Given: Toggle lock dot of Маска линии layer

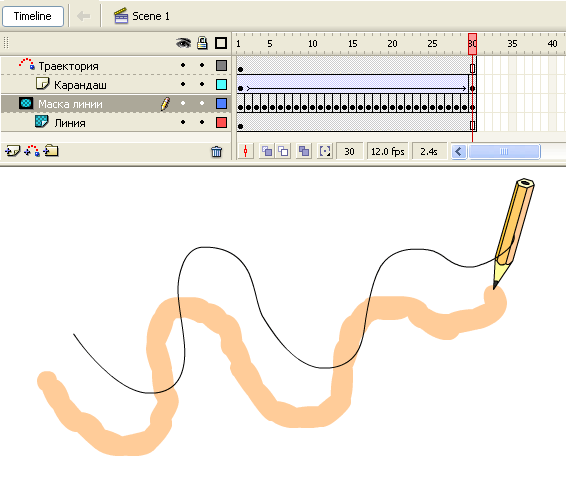Looking at the screenshot, I should (202, 103).
